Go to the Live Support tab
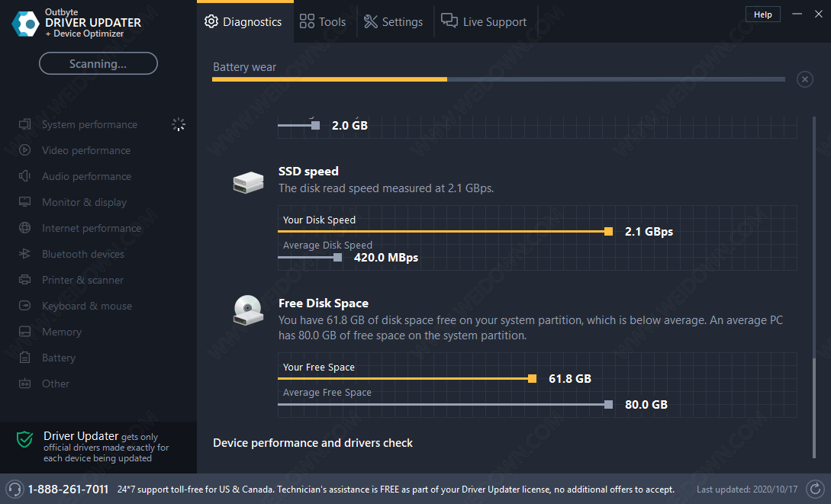This screenshot has height=504, width=831. click(x=485, y=21)
